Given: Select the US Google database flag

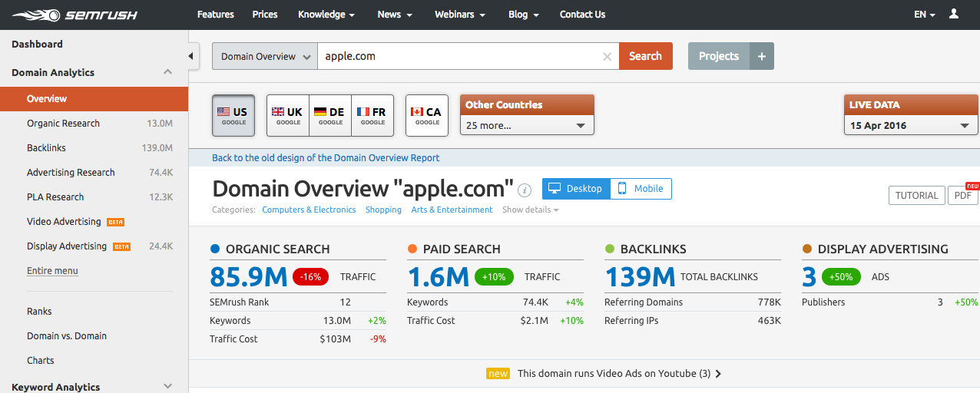Looking at the screenshot, I should [233, 115].
